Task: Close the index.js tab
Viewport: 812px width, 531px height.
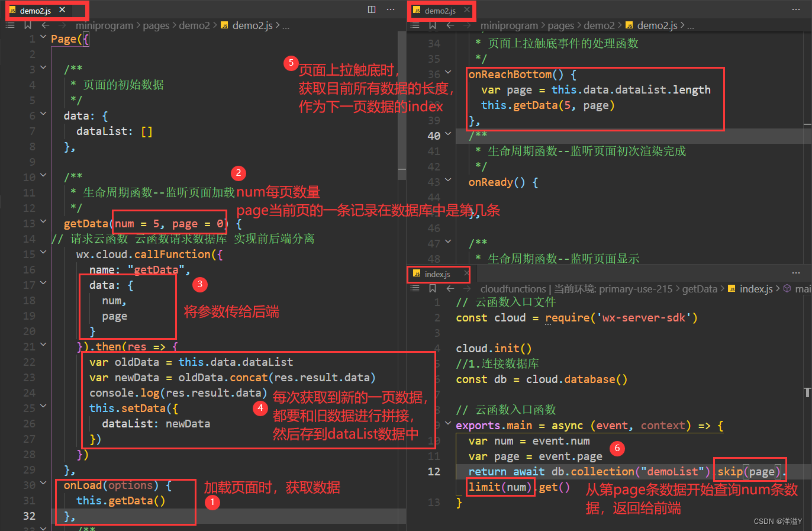Action: pos(467,274)
